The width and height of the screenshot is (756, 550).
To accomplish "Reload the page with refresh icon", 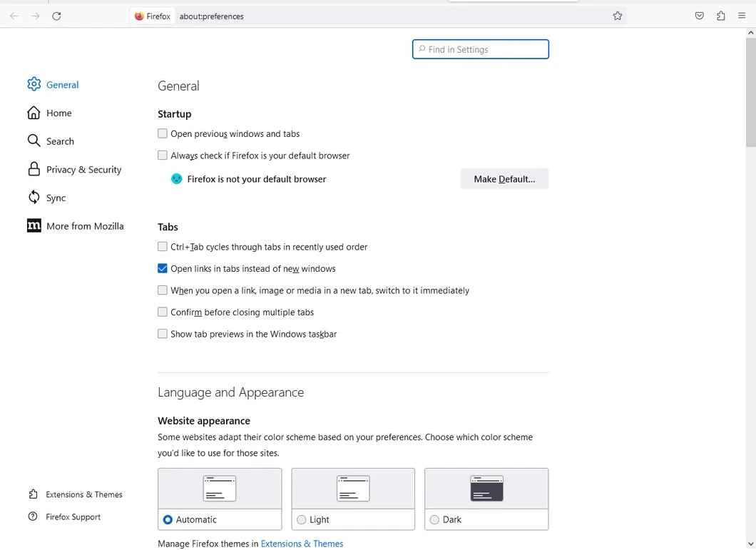I will [x=56, y=16].
